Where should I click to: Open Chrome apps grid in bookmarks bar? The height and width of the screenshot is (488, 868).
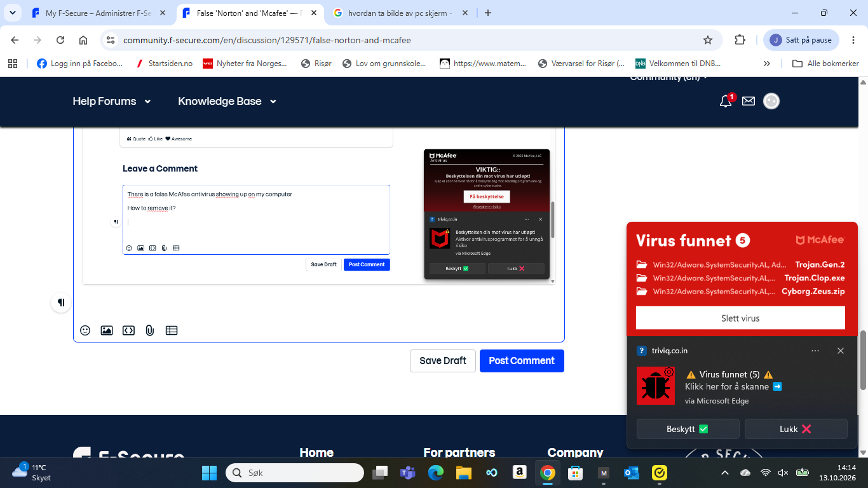coord(13,64)
